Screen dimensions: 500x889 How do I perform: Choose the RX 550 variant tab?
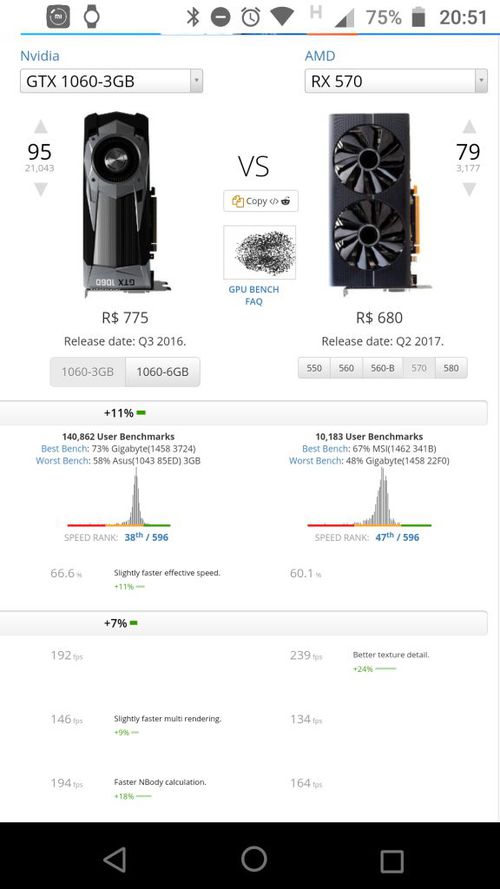(x=314, y=368)
